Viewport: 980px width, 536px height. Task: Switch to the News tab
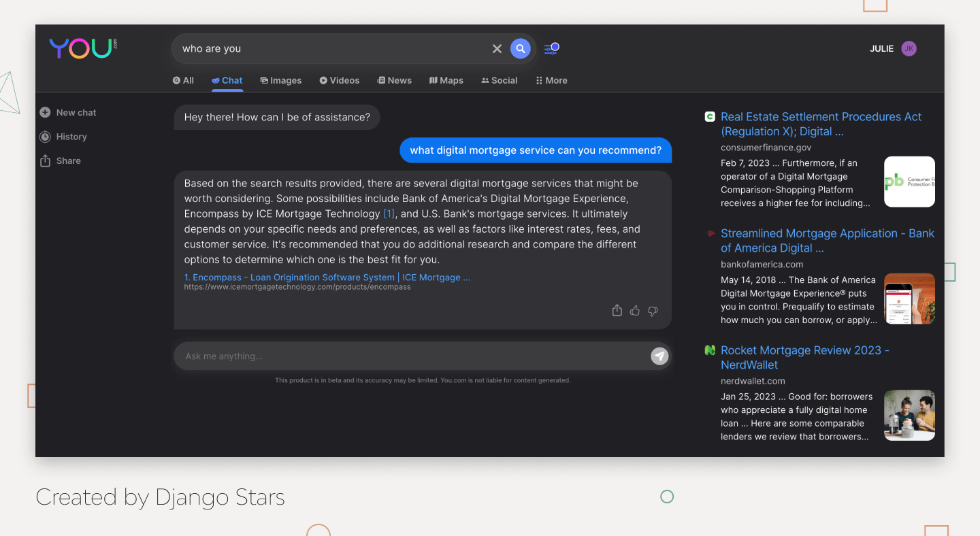395,80
